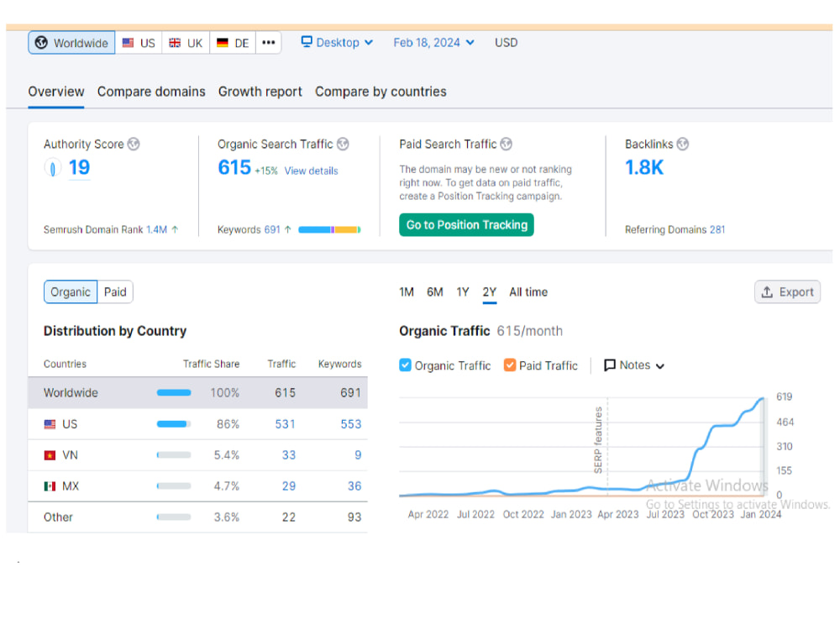The height and width of the screenshot is (630, 840).
Task: Click Semrush Domain Rank up arrow
Action: 175,229
